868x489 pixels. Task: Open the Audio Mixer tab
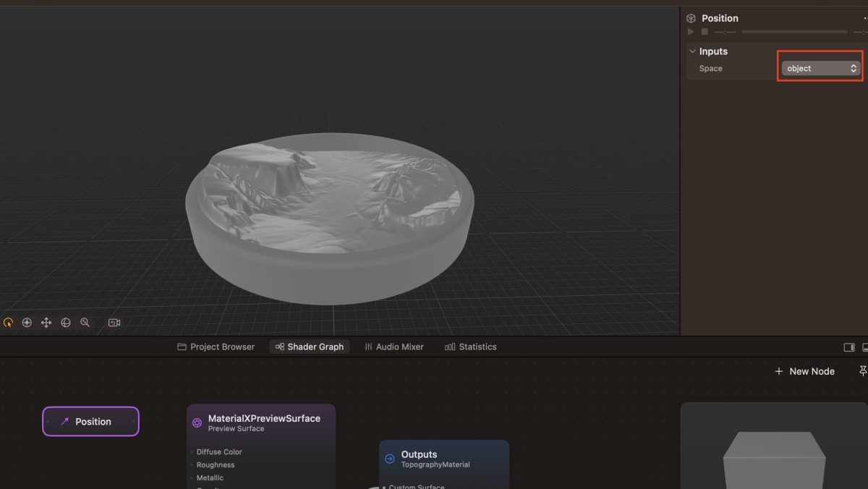394,347
